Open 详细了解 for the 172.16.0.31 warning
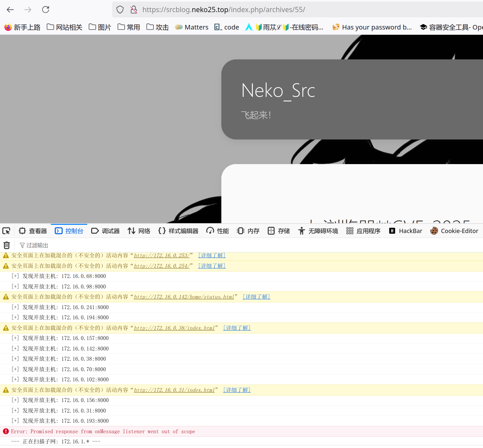The image size is (483, 448). click(x=237, y=390)
